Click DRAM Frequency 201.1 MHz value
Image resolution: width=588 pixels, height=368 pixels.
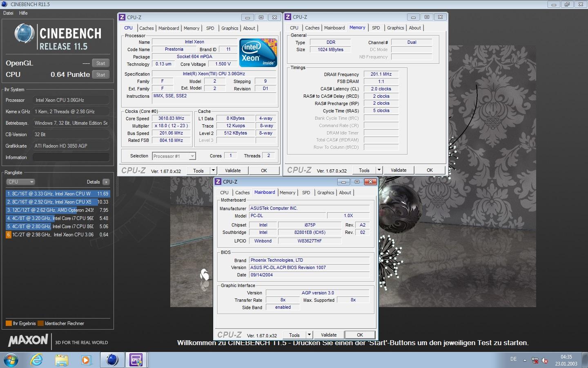coord(381,74)
